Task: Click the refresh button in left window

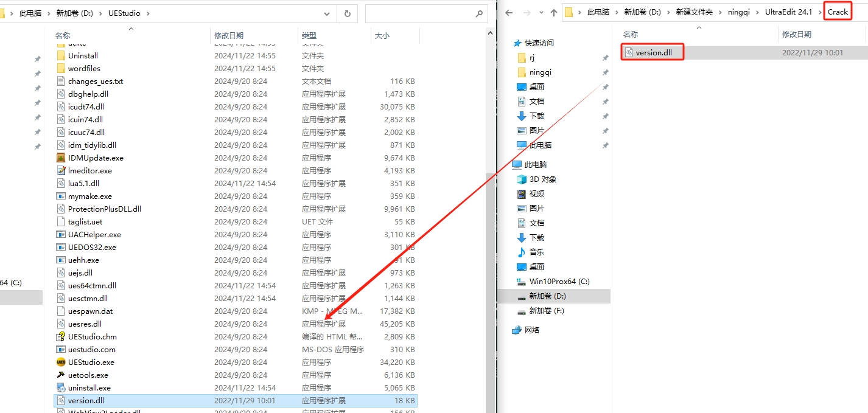Action: pyautogui.click(x=347, y=13)
